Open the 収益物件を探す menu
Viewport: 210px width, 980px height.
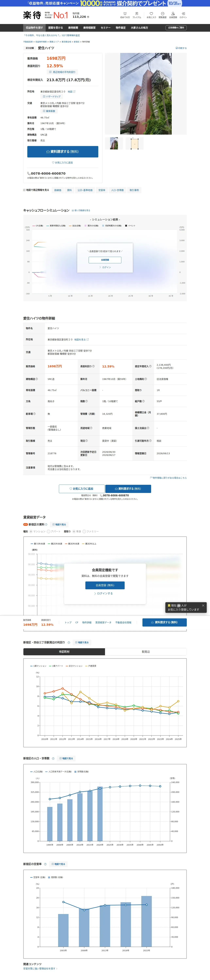(x=34, y=28)
